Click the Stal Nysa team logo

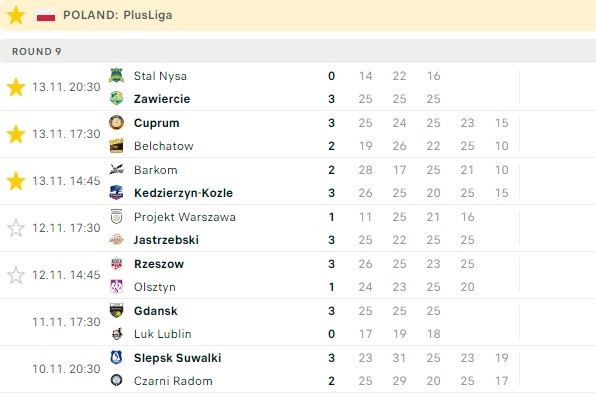(116, 76)
